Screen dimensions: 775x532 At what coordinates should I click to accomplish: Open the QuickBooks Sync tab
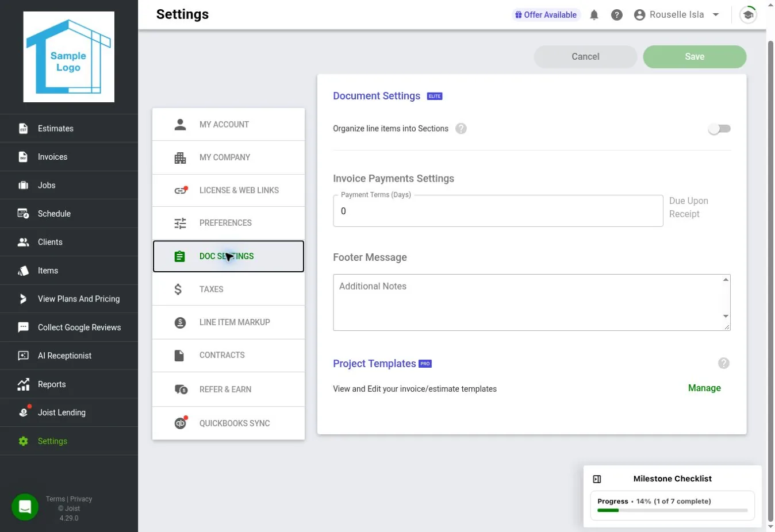click(x=228, y=423)
